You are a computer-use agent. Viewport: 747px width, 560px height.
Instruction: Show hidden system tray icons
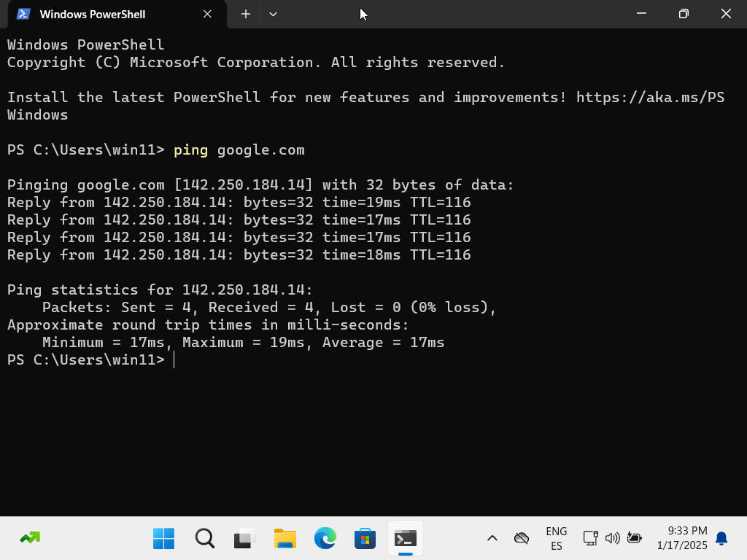[x=492, y=539]
